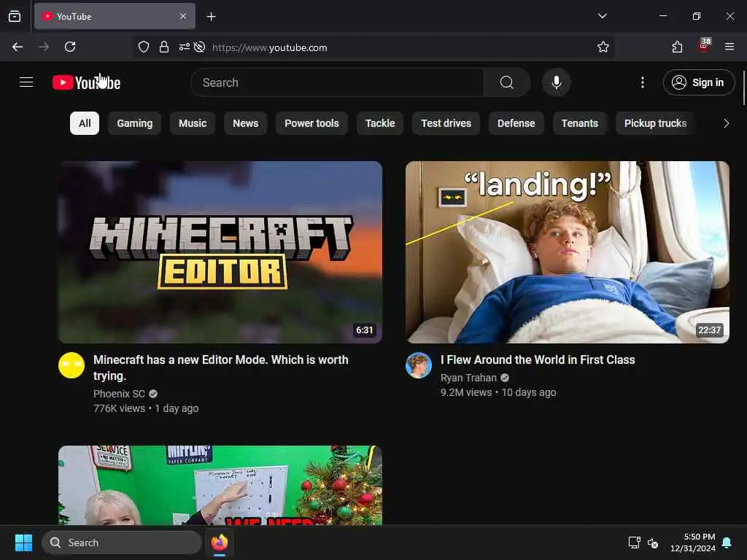Open tracking protection shield icon

[144, 47]
